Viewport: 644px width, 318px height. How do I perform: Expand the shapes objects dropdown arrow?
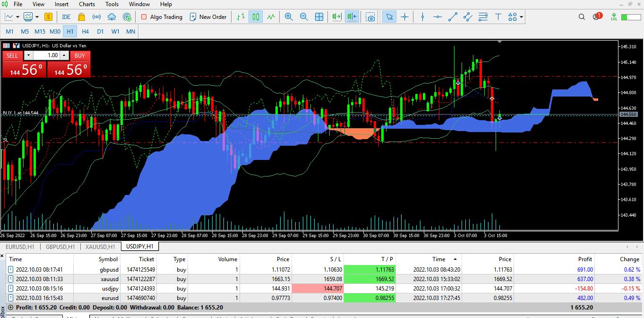tap(521, 17)
